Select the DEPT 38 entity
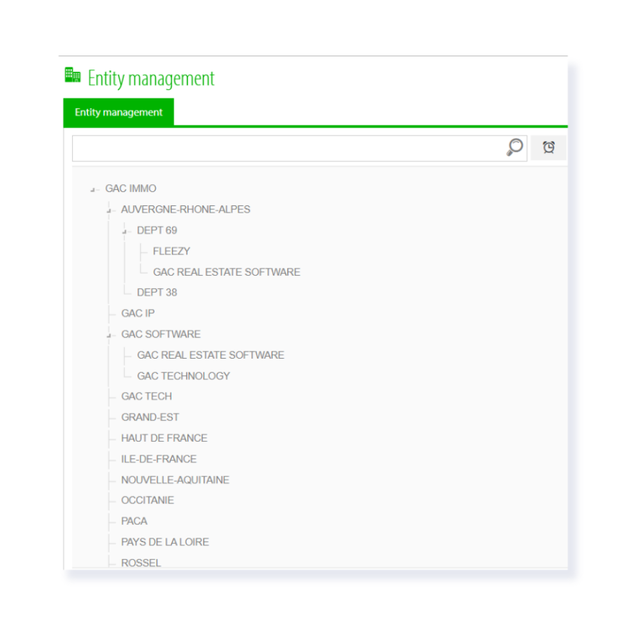Viewport: 644px width, 644px height. [157, 292]
